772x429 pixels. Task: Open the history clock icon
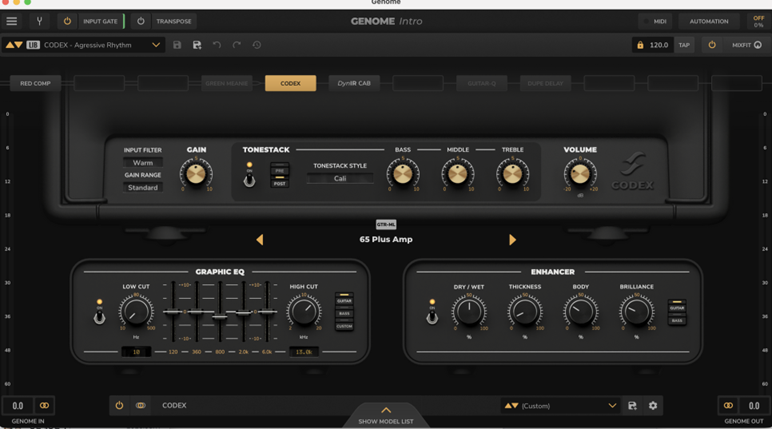pos(257,45)
